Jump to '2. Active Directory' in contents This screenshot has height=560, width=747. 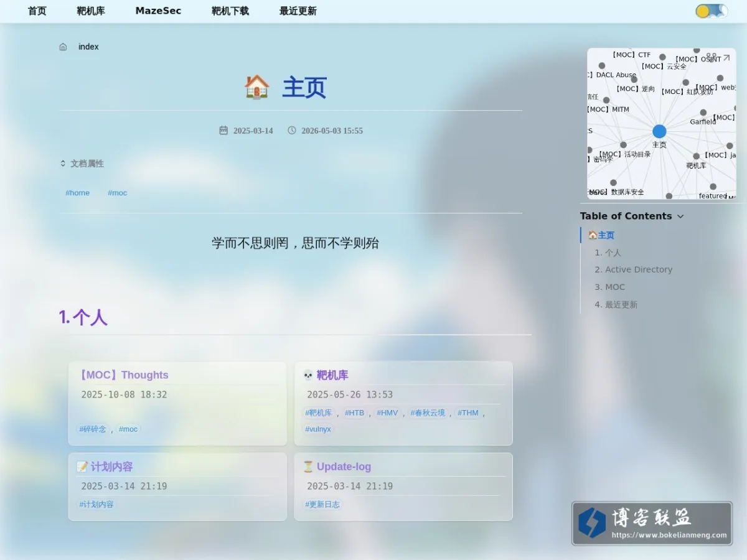(633, 269)
